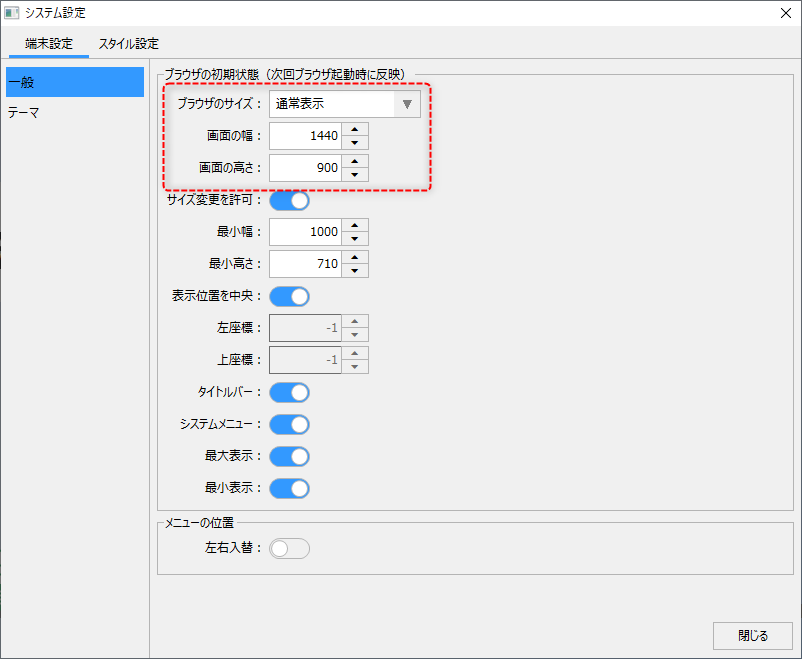Switch off the システムメニュー toggle
This screenshot has height=659, width=802.
click(289, 424)
